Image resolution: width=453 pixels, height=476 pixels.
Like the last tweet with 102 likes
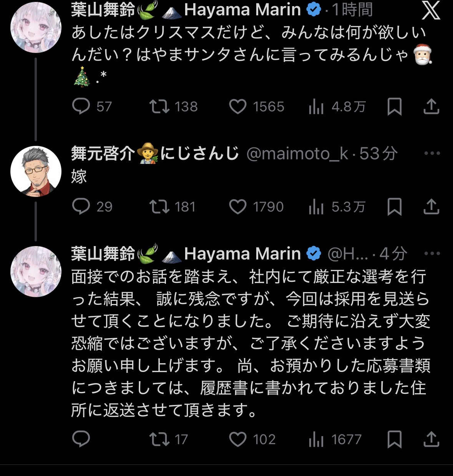[x=237, y=439]
